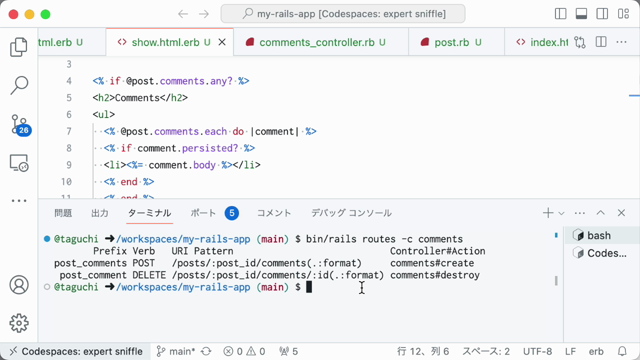
Task: Click the terminal scrollbar thumb
Action: 556,280
